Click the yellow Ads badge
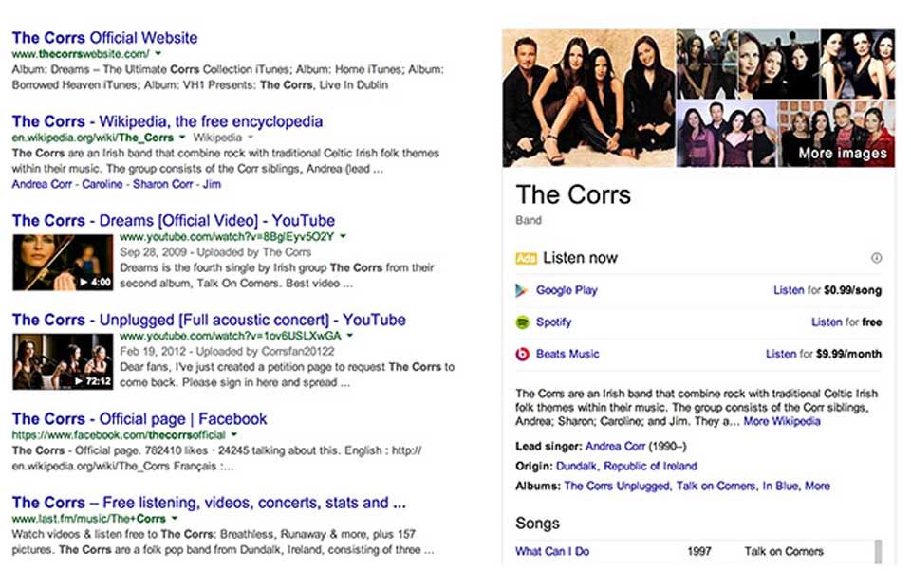Viewport: 911px width, 588px height. 527,258
